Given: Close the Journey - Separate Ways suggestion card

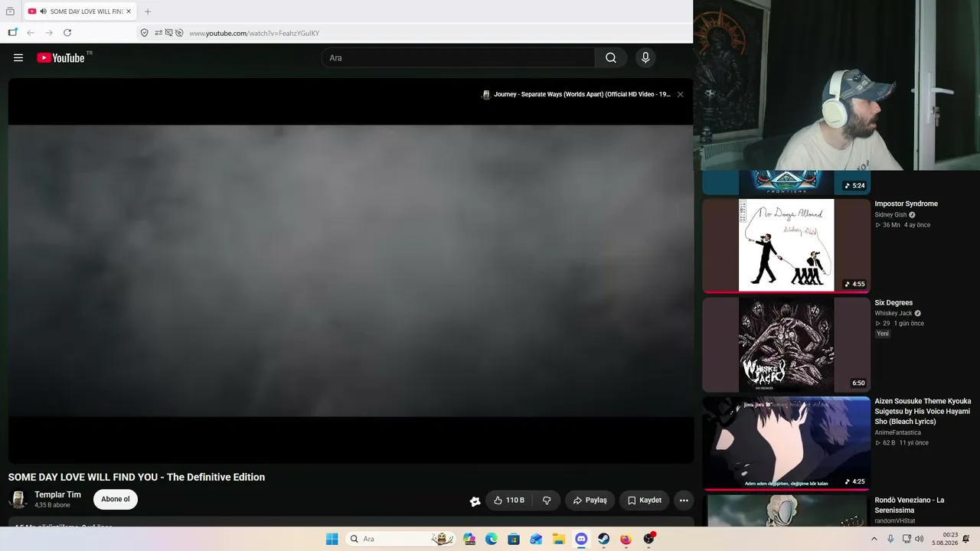Looking at the screenshot, I should (x=680, y=95).
